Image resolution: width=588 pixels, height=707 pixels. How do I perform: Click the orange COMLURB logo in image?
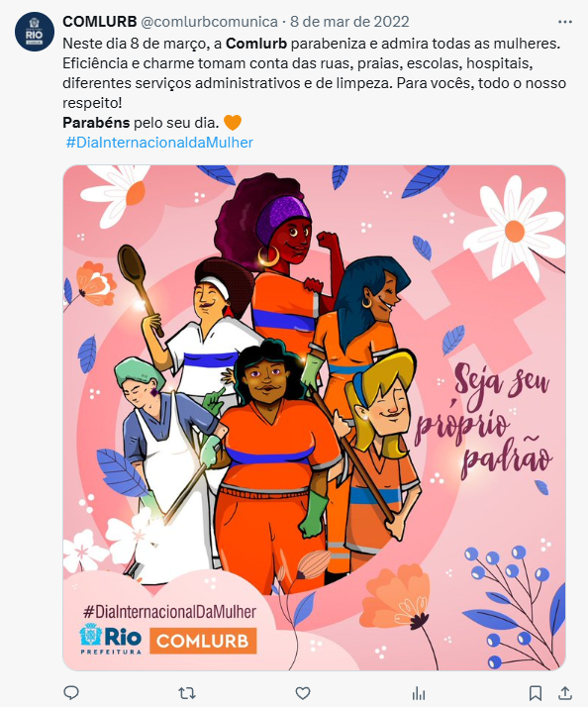203,641
